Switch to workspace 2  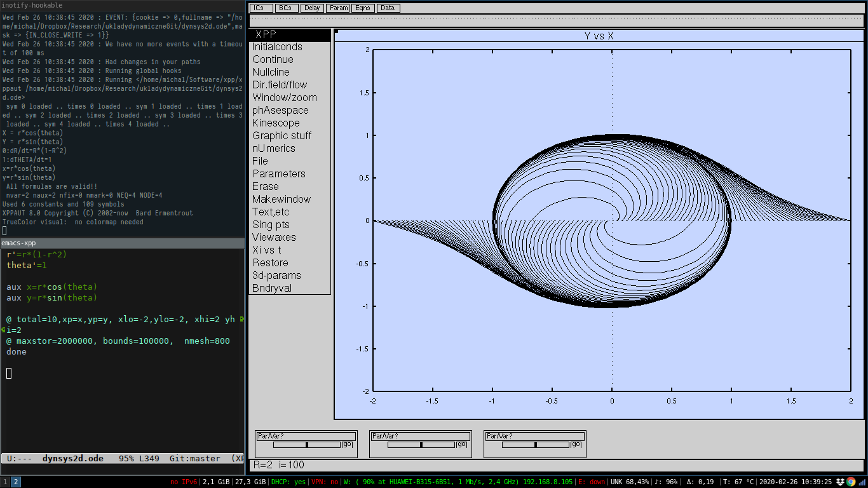pyautogui.click(x=16, y=482)
